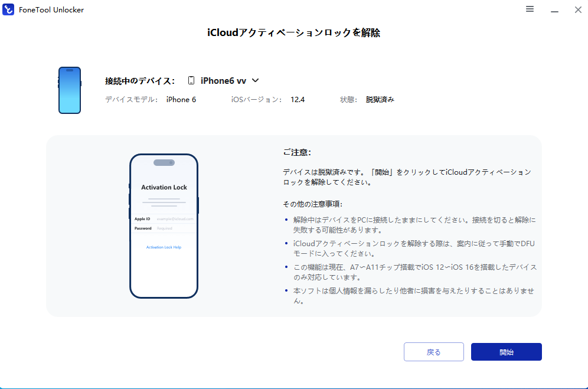Viewport: 588px width, 389px height.
Task: Click the 戻る button to go back
Action: pyautogui.click(x=434, y=352)
